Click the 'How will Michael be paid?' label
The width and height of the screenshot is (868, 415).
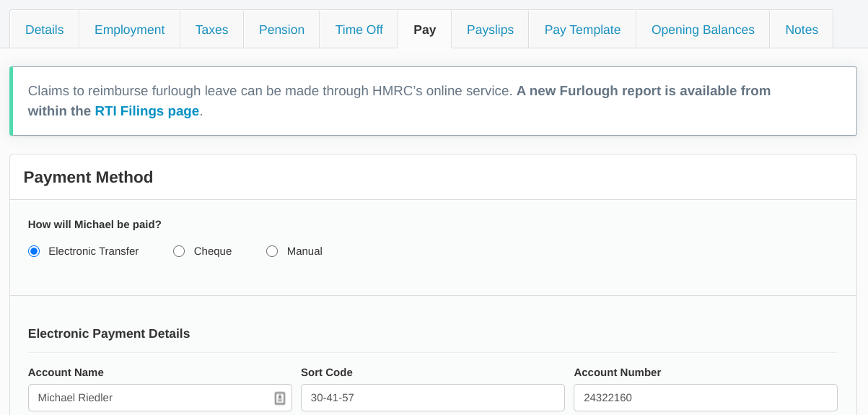pos(95,224)
